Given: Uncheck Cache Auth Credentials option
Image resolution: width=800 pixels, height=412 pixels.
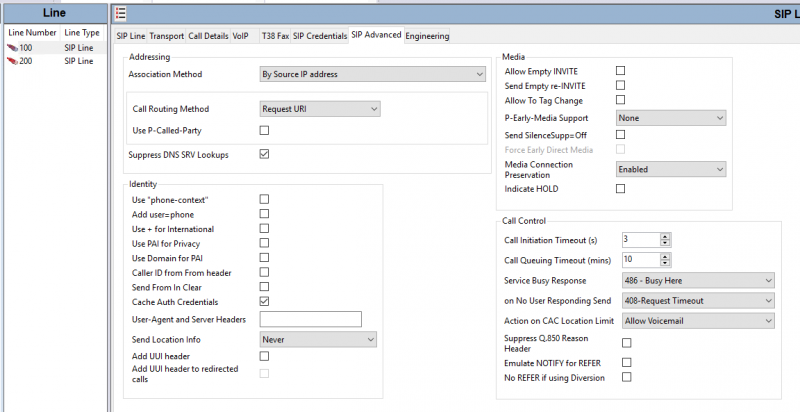Looking at the screenshot, I should [264, 301].
